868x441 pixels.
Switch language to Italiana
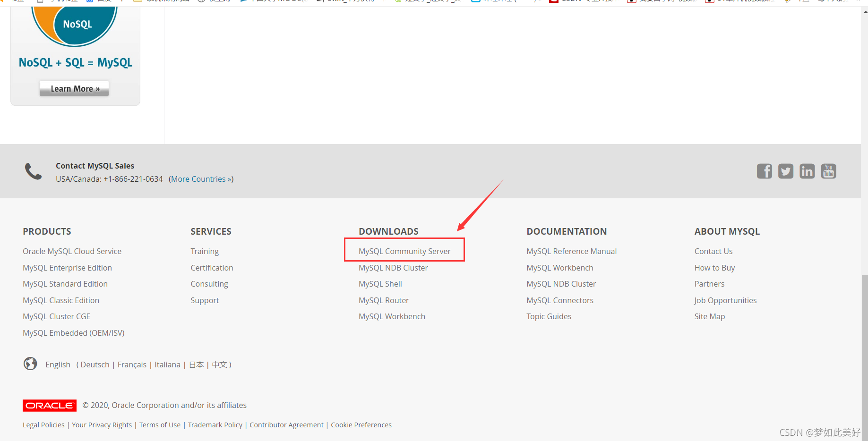(x=167, y=365)
